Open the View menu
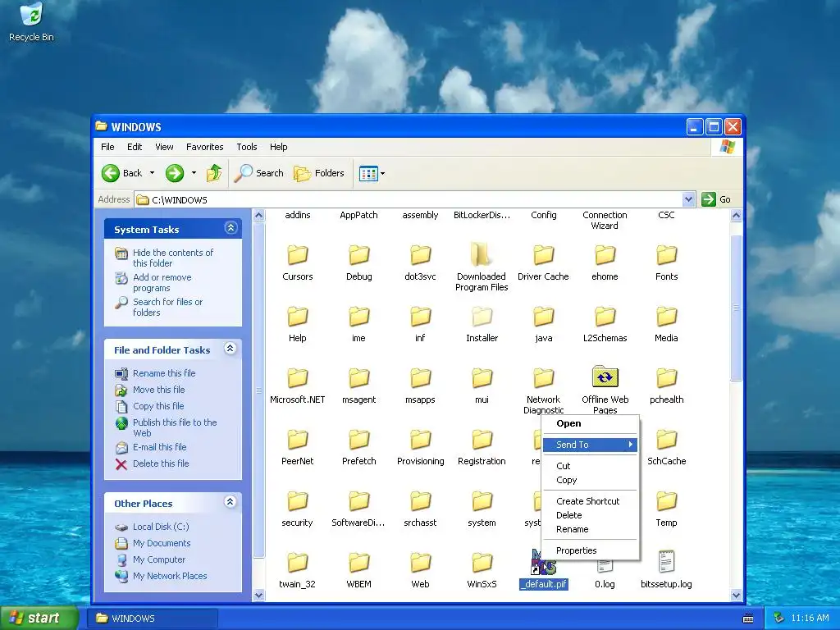This screenshot has height=630, width=840. [x=164, y=147]
